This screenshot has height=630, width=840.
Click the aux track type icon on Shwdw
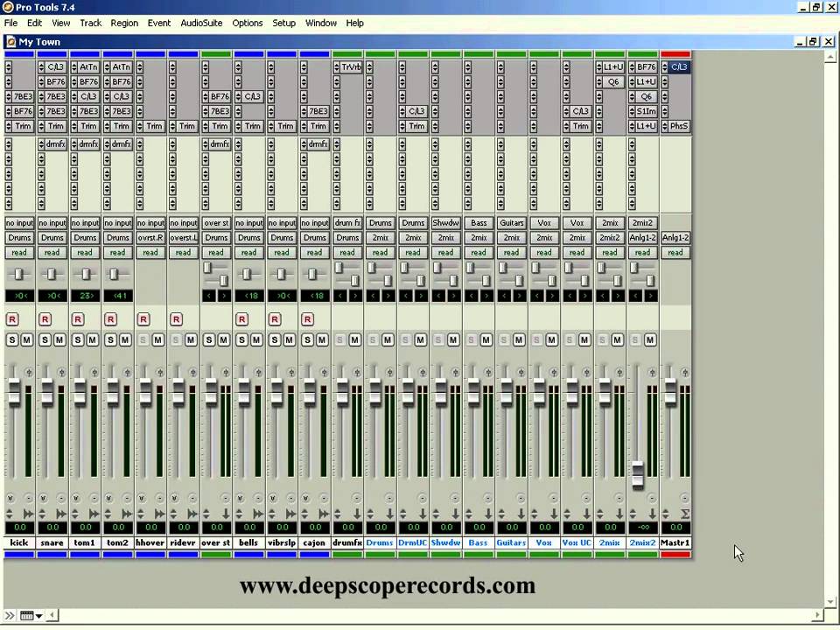pyautogui.click(x=455, y=514)
